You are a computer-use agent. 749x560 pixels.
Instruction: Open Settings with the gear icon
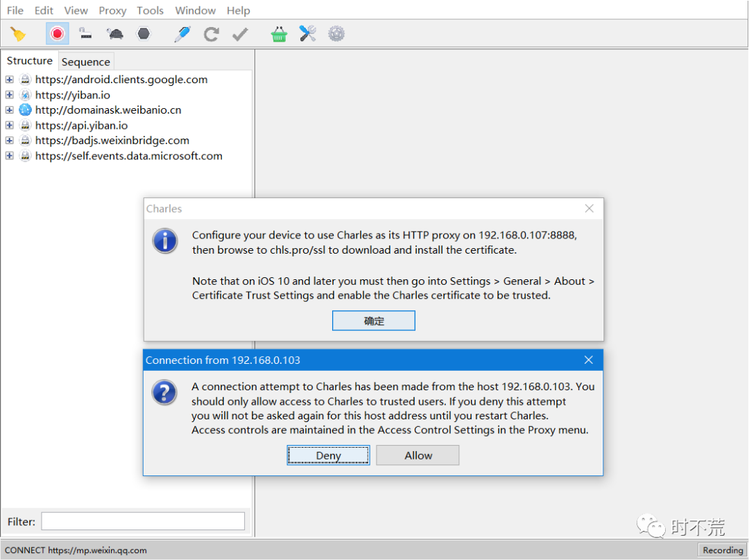tap(336, 34)
